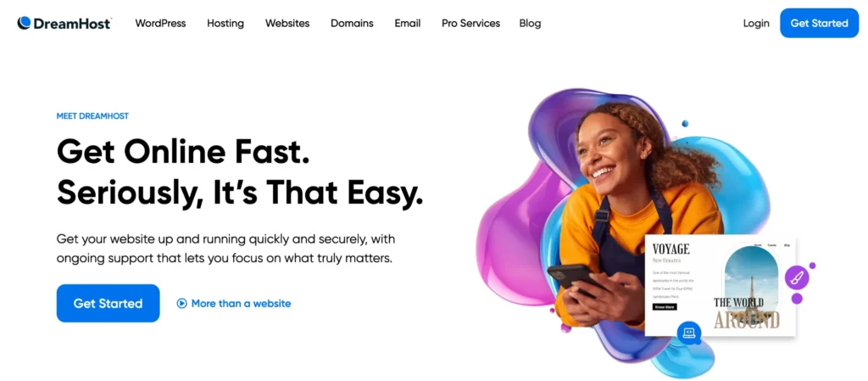The image size is (868, 381).
Task: Click the Login link
Action: point(756,23)
